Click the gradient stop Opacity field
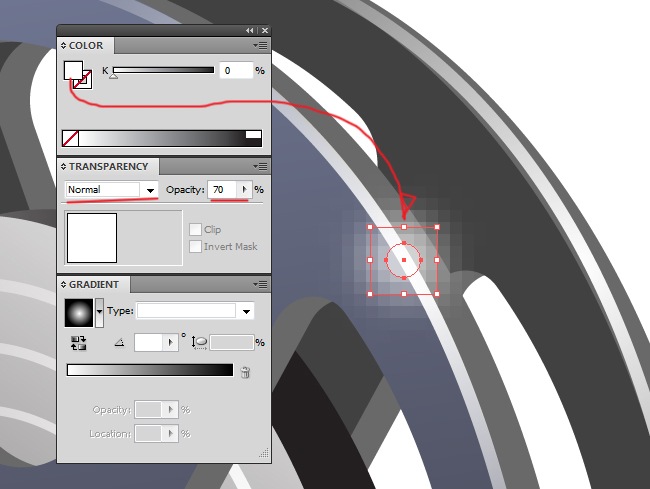The image size is (650, 489). [148, 410]
